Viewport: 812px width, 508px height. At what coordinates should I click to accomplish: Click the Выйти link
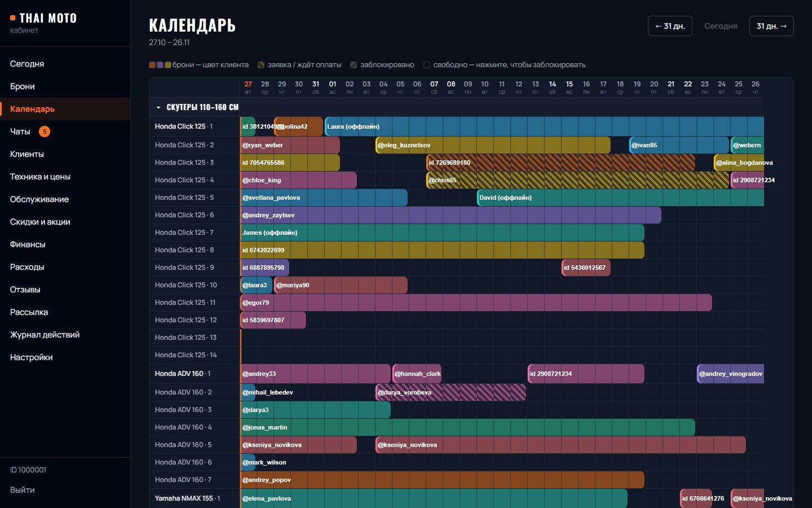[x=23, y=490]
